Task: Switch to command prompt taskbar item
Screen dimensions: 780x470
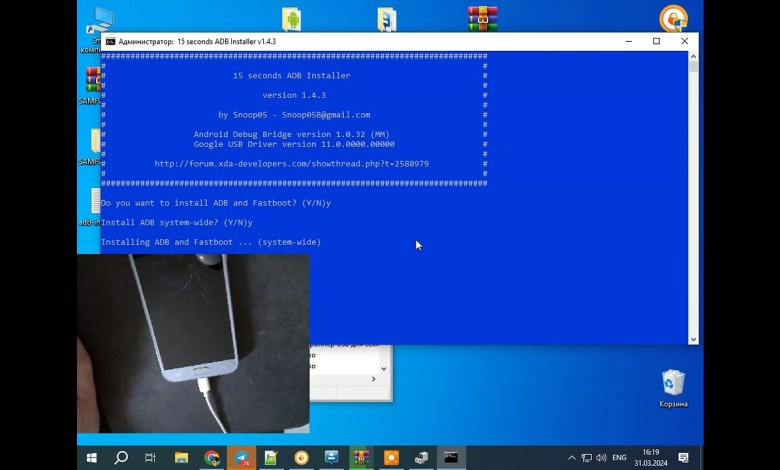Action: tap(451, 458)
